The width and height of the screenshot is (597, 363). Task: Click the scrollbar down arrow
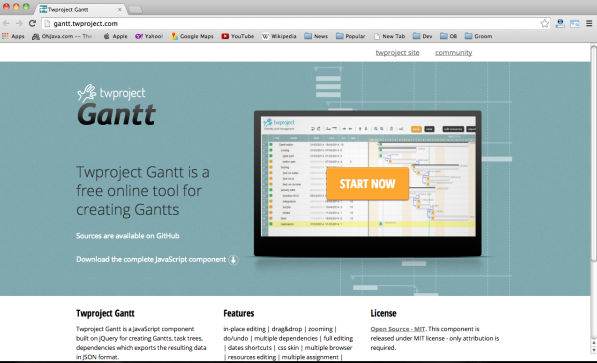click(593, 350)
